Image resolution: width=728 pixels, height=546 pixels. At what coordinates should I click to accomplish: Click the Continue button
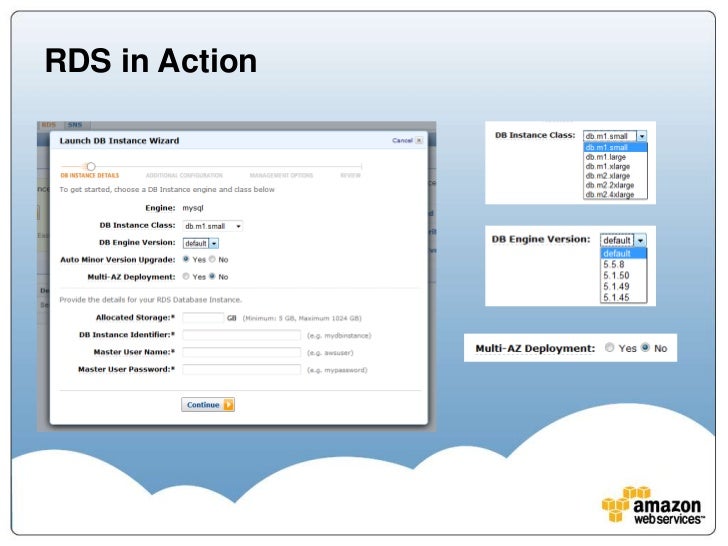[x=208, y=405]
